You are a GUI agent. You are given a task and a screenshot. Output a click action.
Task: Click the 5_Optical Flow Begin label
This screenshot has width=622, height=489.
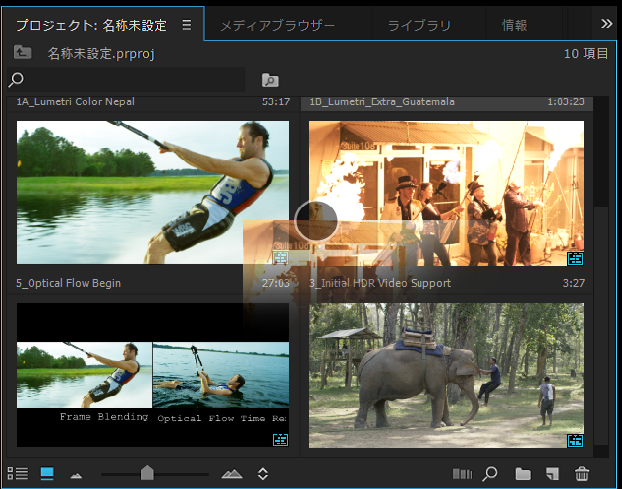(68, 283)
